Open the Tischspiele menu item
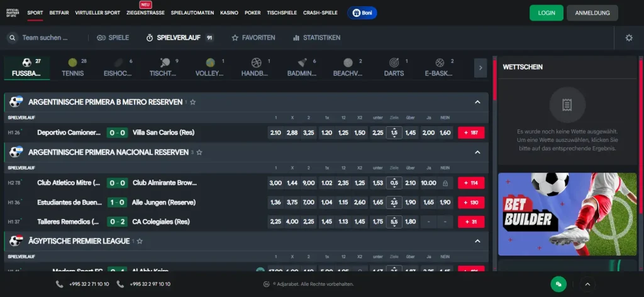Viewport: 644px width, 297px height. click(x=282, y=13)
